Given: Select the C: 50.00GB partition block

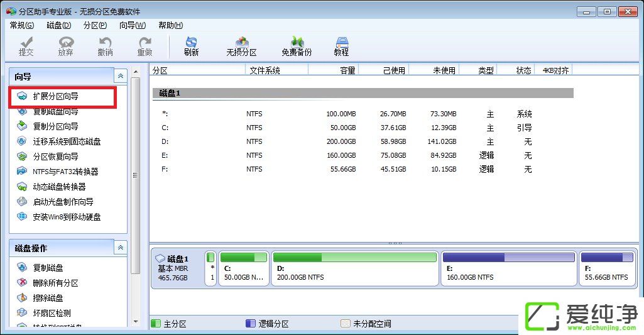Looking at the screenshot, I should (244, 268).
